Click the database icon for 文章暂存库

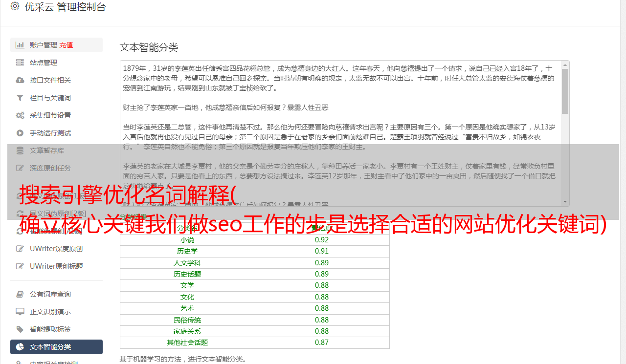pos(20,150)
